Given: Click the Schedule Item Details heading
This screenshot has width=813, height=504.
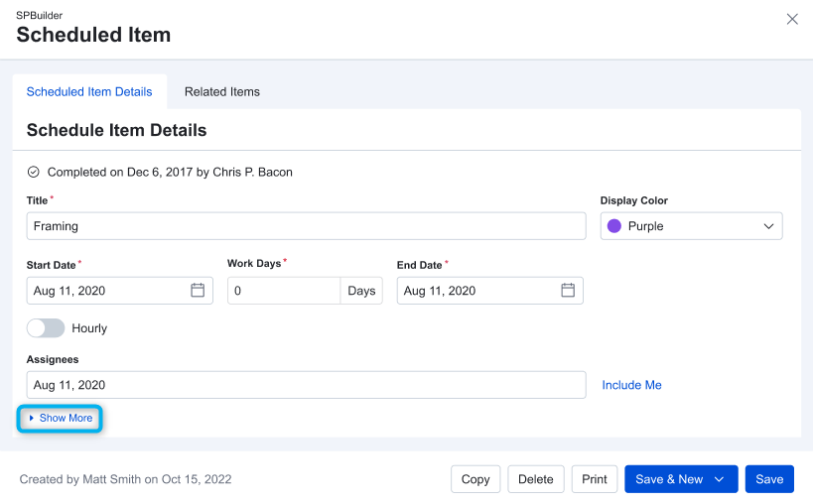Looking at the screenshot, I should point(117,130).
